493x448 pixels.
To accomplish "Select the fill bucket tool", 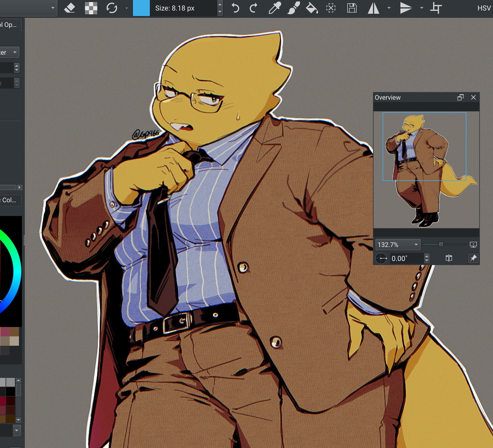I will 312,8.
